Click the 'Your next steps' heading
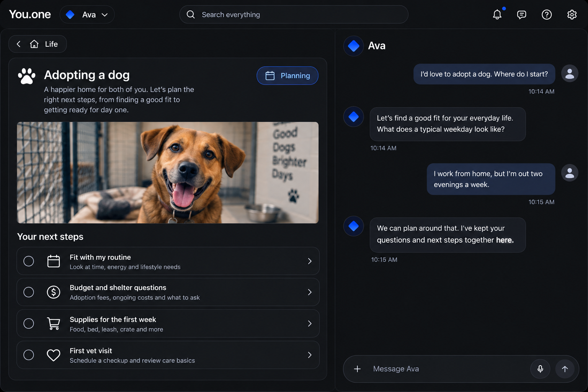588x392 pixels. pos(50,237)
